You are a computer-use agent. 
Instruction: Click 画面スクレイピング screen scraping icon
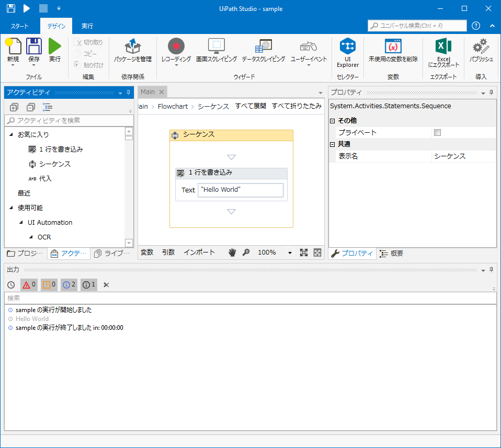click(x=217, y=47)
